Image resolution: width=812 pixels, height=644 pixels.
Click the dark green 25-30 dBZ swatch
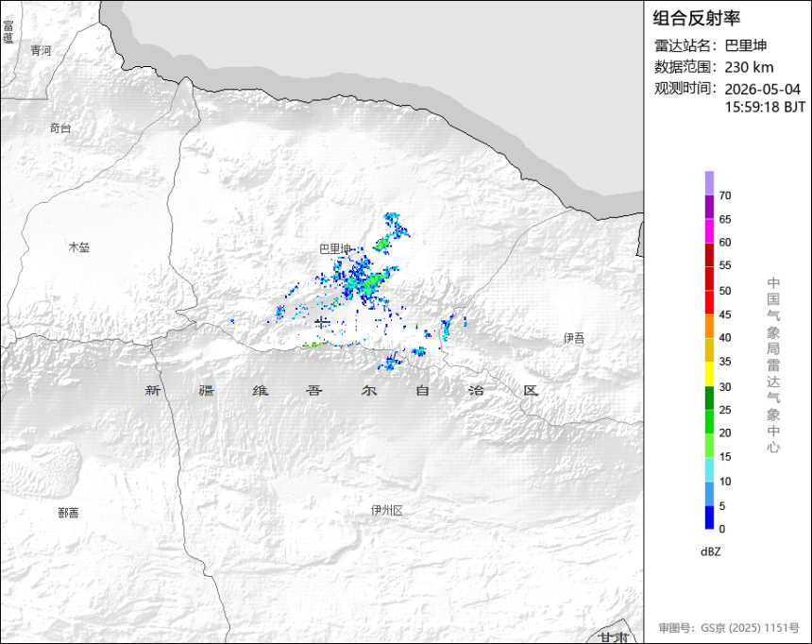[709, 398]
